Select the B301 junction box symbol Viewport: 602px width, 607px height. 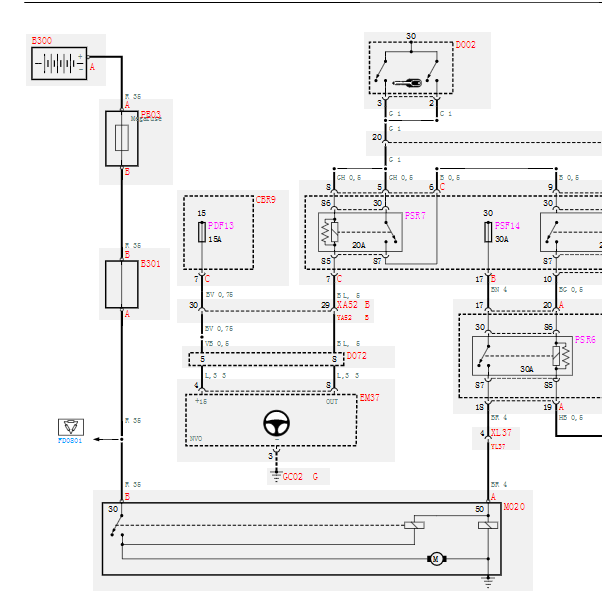(x=122, y=285)
